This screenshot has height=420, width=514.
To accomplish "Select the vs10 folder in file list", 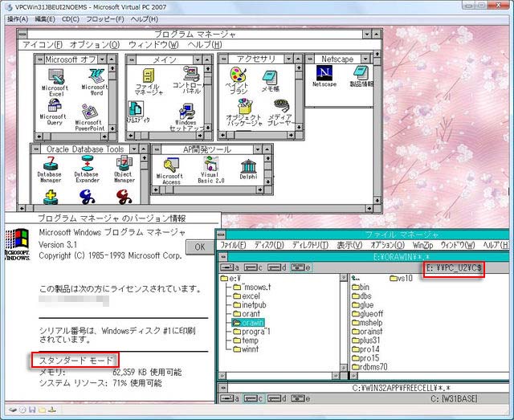I will click(402, 279).
